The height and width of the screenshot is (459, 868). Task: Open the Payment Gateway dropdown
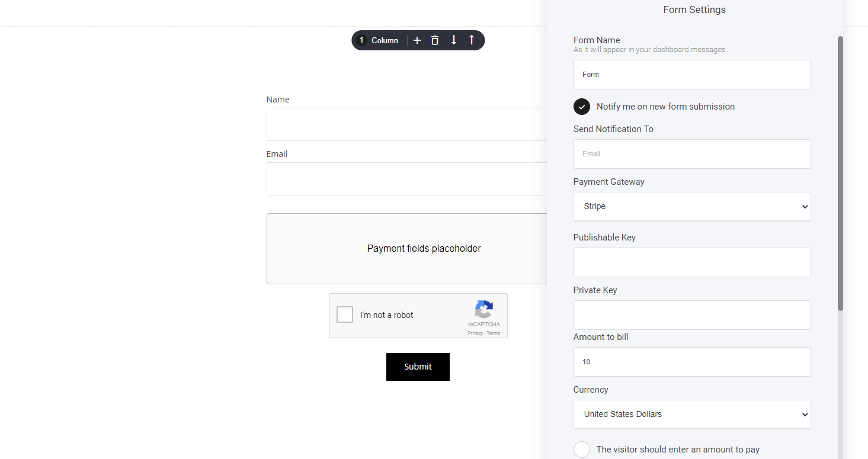pyautogui.click(x=691, y=207)
